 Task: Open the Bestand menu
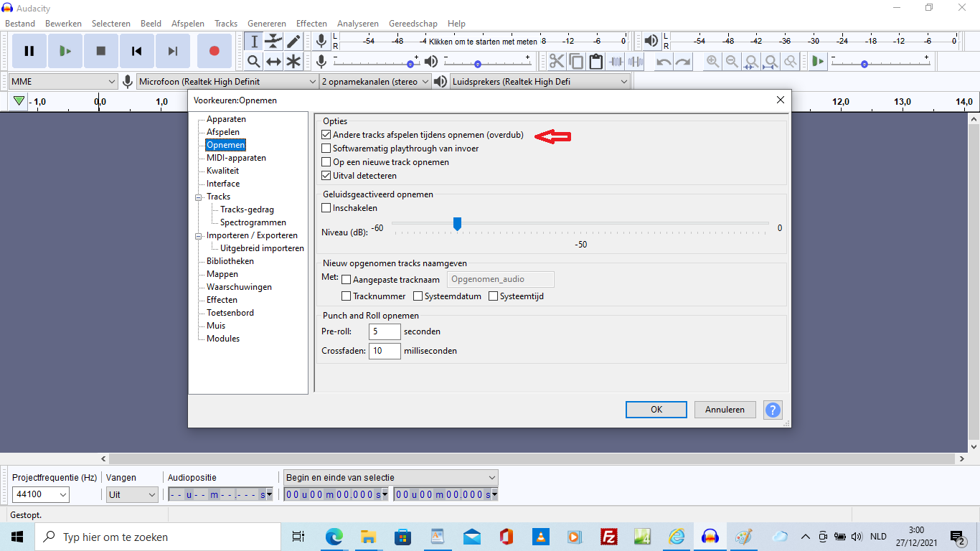[x=20, y=24]
